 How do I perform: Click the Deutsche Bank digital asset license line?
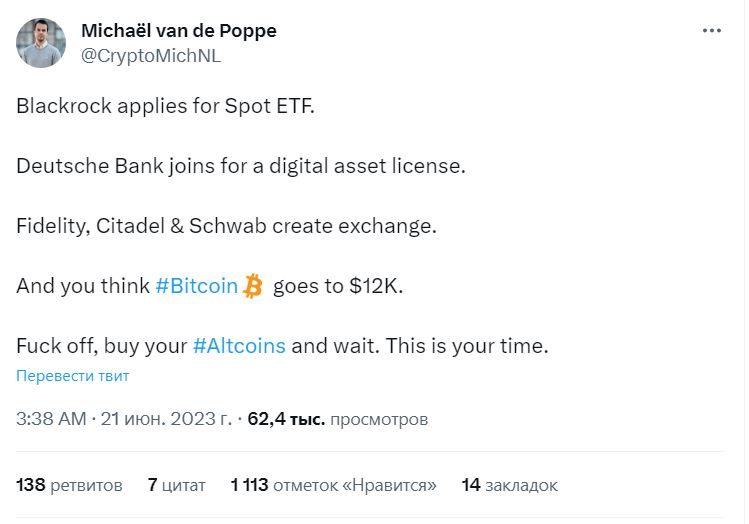tap(241, 166)
